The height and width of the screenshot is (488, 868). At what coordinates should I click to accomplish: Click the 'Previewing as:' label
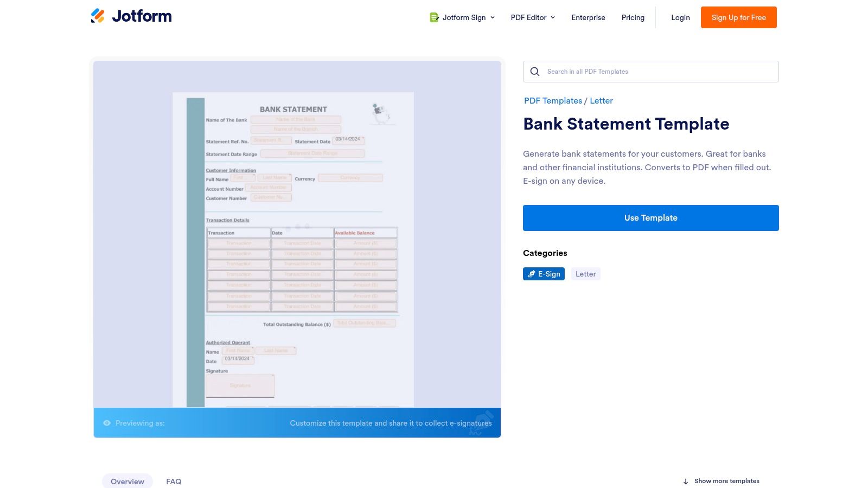point(140,423)
